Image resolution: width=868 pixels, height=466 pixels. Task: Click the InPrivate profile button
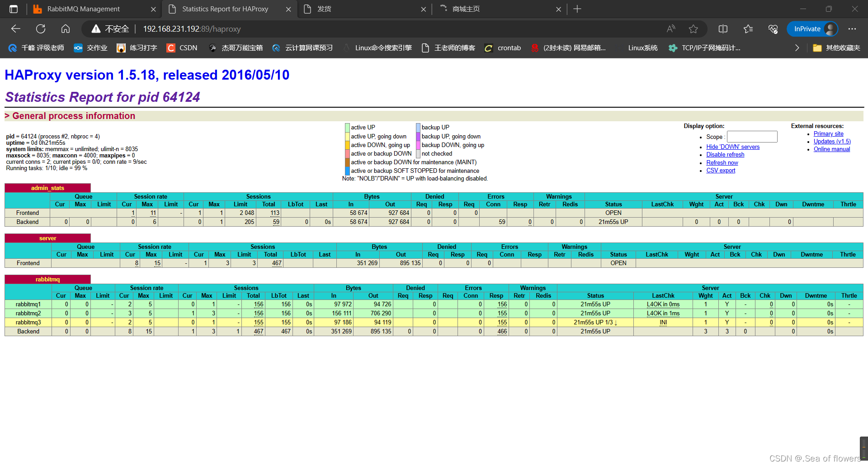(x=812, y=29)
